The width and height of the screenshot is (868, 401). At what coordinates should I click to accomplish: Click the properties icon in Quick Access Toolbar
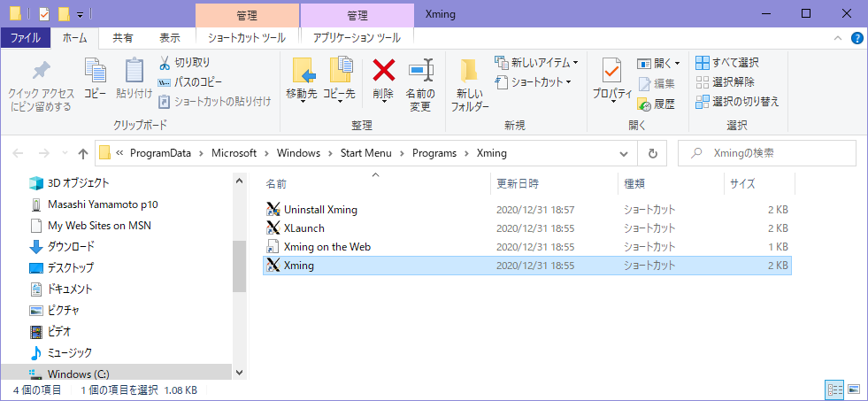(44, 13)
